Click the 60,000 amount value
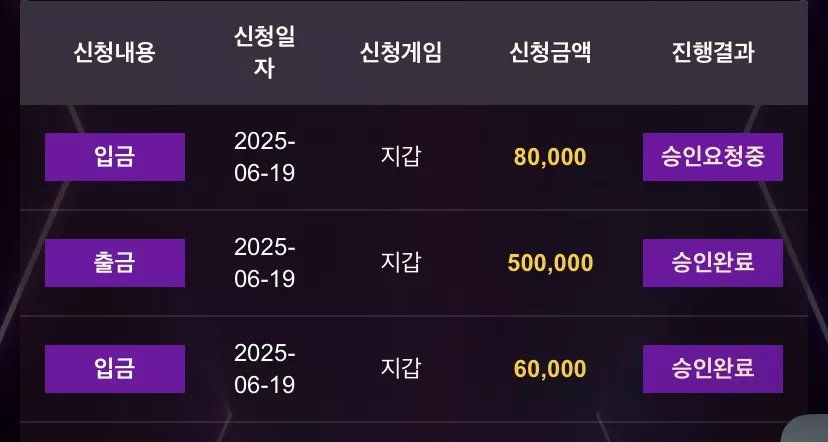The width and height of the screenshot is (828, 442). 550,369
